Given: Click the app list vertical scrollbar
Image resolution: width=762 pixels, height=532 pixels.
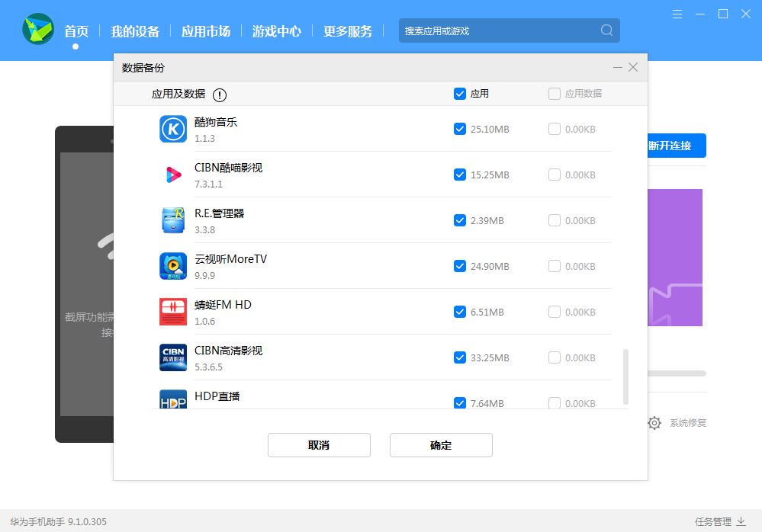Looking at the screenshot, I should (x=626, y=377).
